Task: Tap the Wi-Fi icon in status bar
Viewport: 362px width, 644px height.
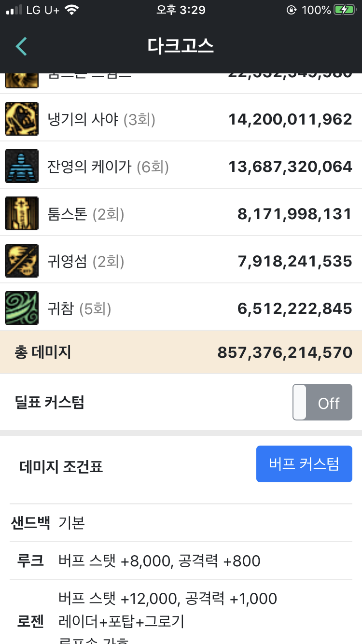Action: coord(72,10)
